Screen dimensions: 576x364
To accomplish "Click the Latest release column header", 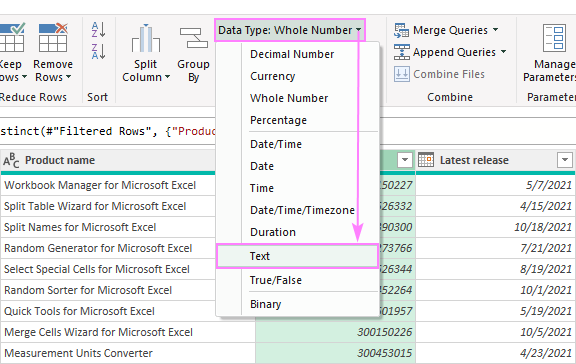I will tap(495, 161).
